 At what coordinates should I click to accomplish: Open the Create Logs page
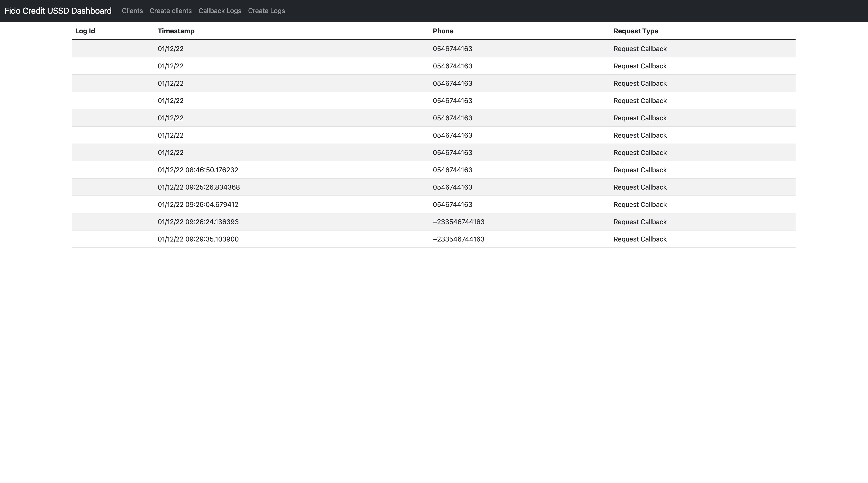266,11
